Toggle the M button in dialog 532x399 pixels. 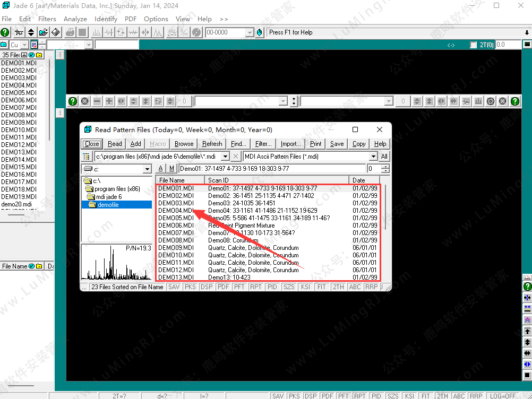point(171,169)
